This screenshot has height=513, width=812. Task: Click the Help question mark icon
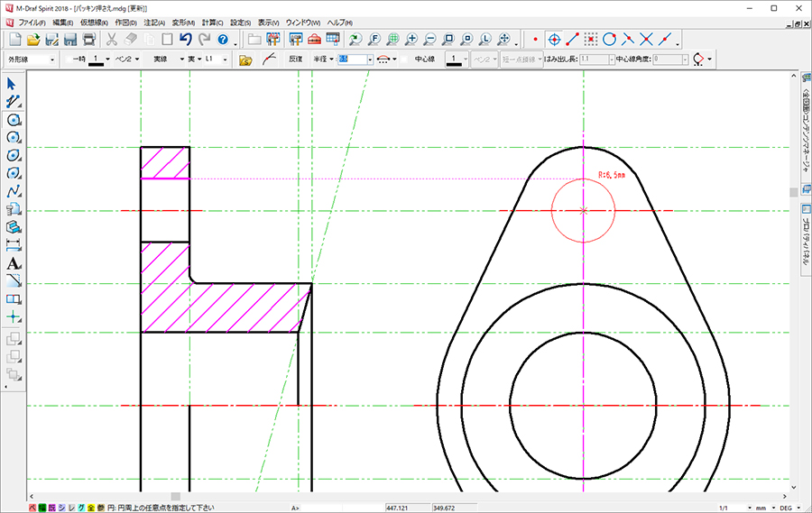pyautogui.click(x=222, y=39)
